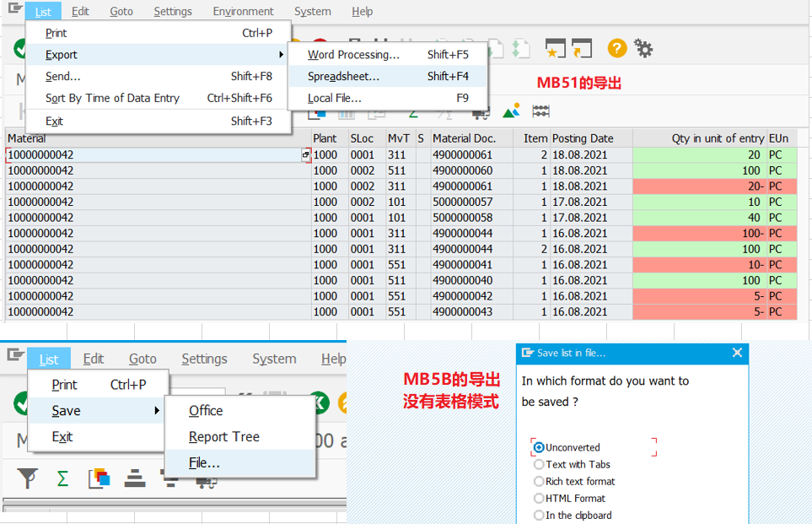Viewport: 812px width, 524px height.
Task: Click Print in the MB5B List menu
Action: click(99, 385)
